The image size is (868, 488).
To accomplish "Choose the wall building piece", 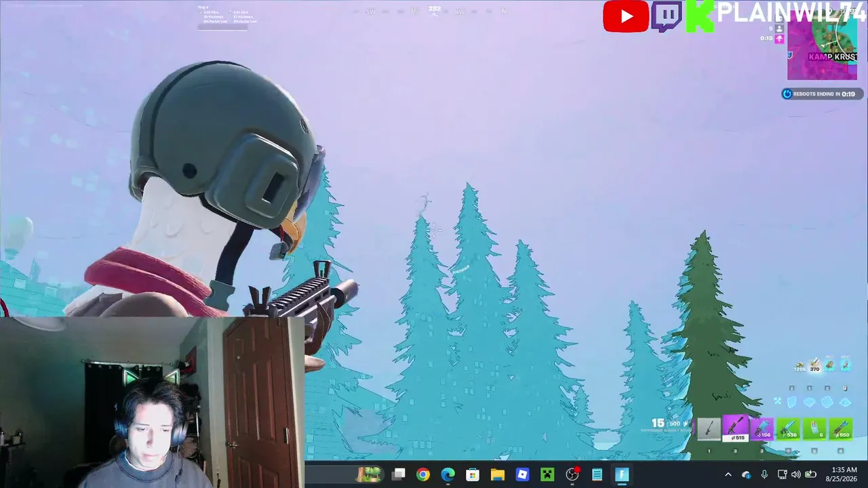I will (792, 402).
